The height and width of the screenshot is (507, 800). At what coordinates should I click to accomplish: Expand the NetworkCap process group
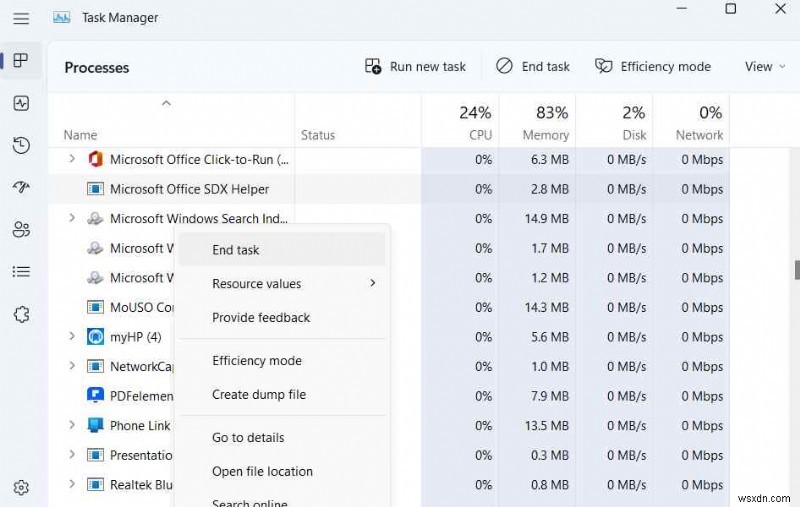[72, 366]
